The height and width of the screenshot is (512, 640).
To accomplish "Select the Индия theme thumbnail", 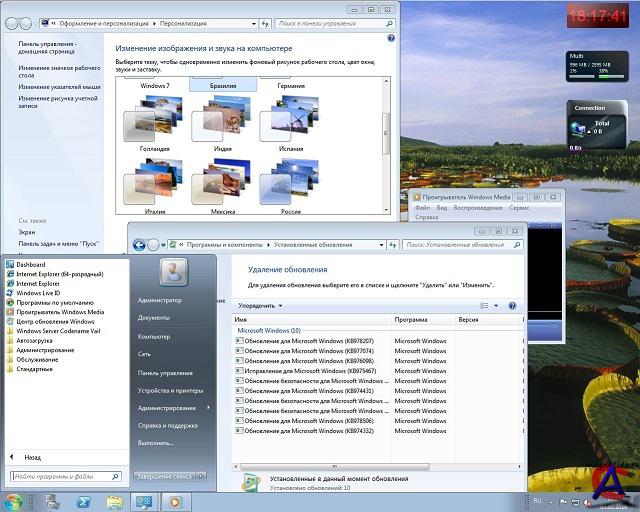I will [222, 123].
